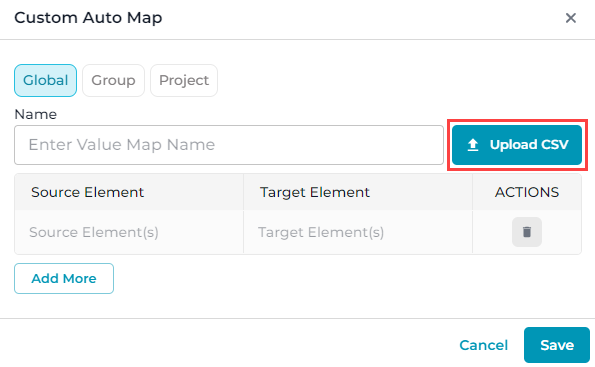Click the CSV text on upload button

[x=555, y=145]
